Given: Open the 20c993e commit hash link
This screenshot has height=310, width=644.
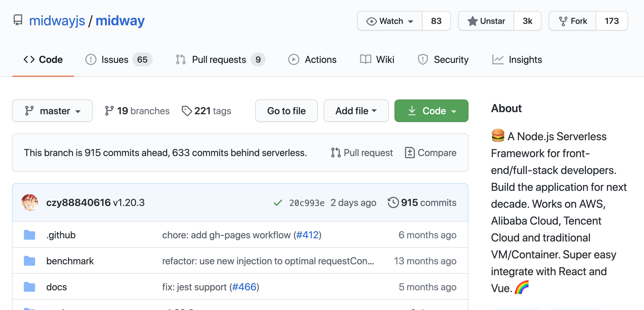Looking at the screenshot, I should pyautogui.click(x=307, y=203).
